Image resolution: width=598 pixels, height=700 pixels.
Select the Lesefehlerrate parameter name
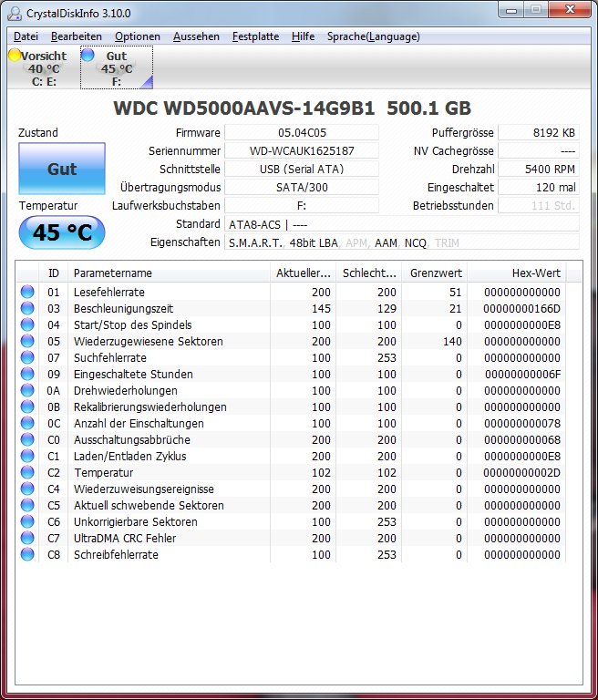point(109,292)
